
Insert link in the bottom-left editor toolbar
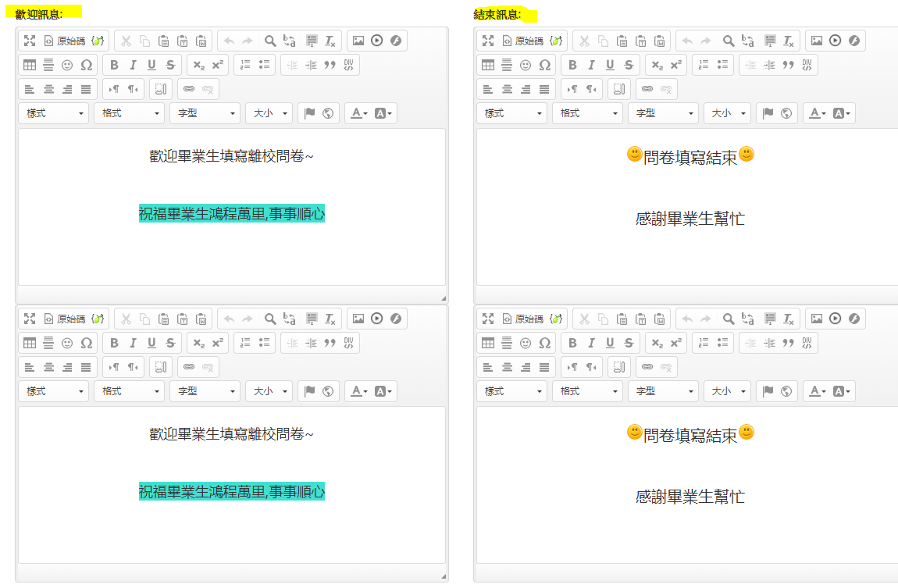coord(189,367)
